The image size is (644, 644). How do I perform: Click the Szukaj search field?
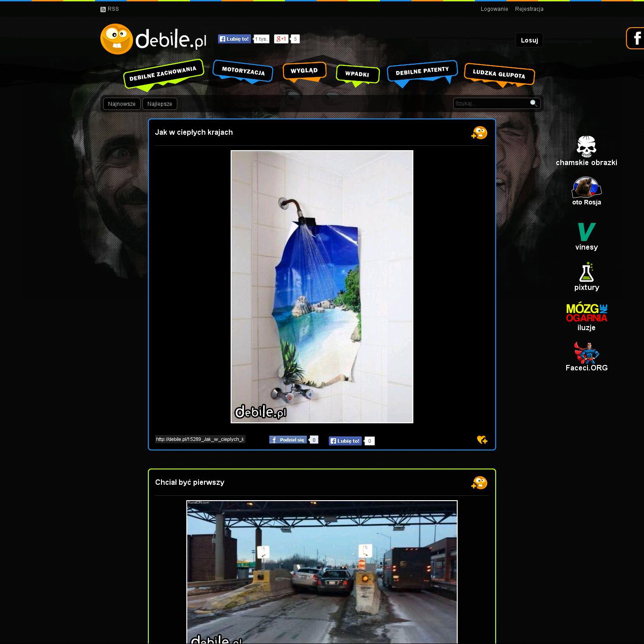(491, 104)
